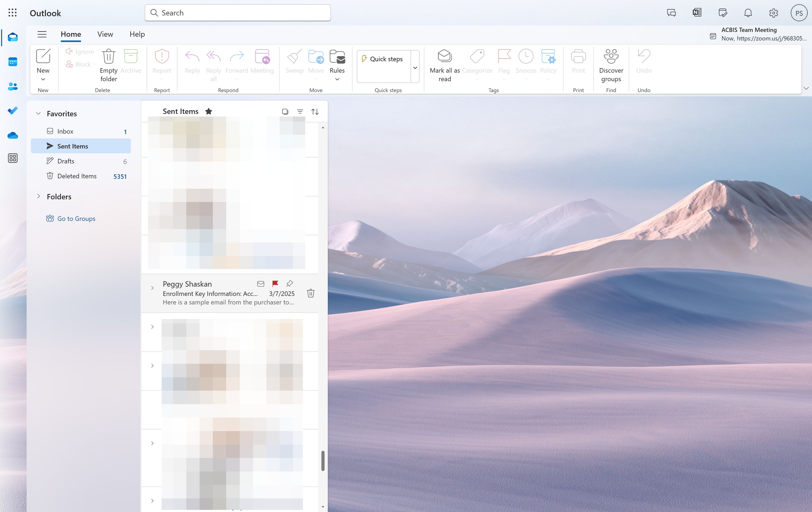Collapse the Favorites section
The width and height of the screenshot is (812, 512).
coord(38,113)
